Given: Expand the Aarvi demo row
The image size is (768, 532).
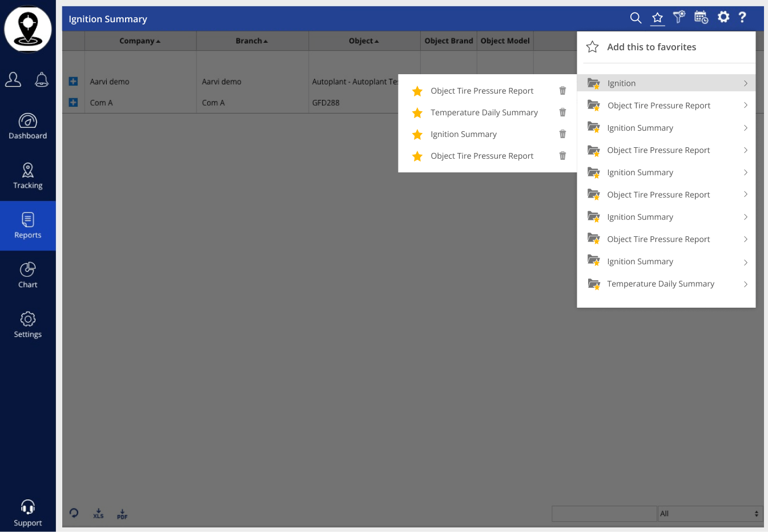Looking at the screenshot, I should 73,82.
